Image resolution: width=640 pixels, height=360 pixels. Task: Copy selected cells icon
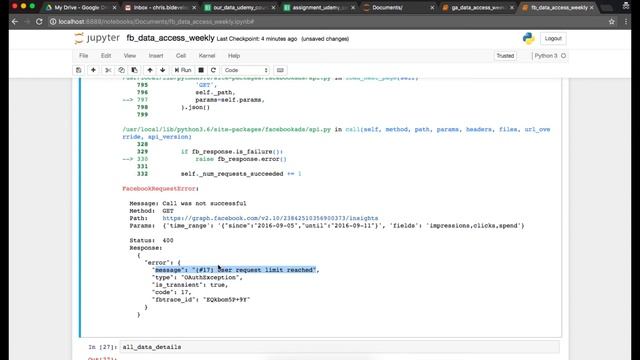pos(121,70)
